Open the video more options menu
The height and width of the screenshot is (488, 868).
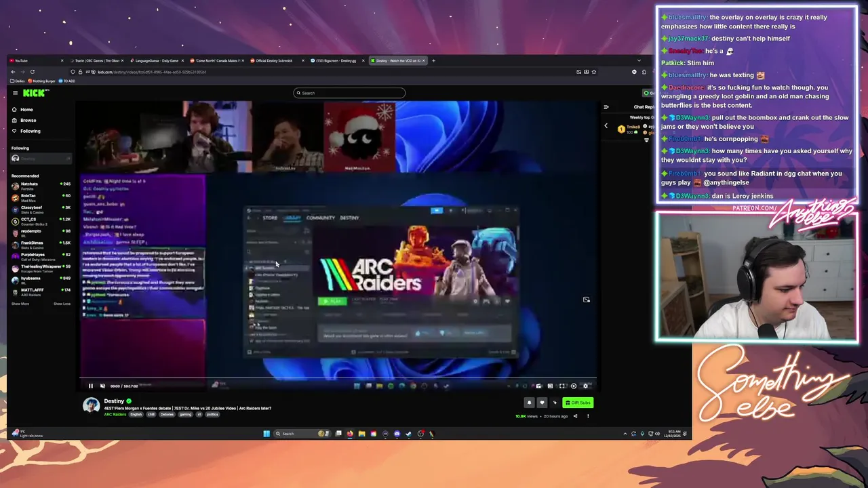(588, 416)
